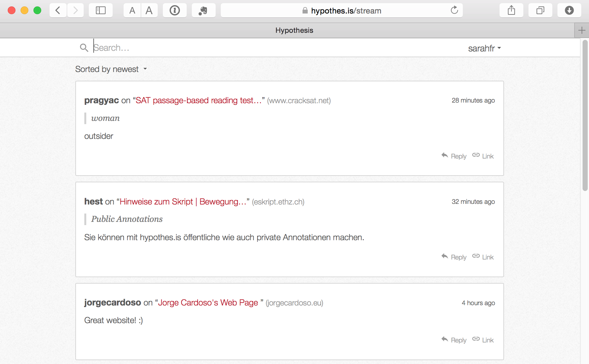
Task: Click the chain link icon on jorgecardoso's annotation
Action: [x=476, y=339]
